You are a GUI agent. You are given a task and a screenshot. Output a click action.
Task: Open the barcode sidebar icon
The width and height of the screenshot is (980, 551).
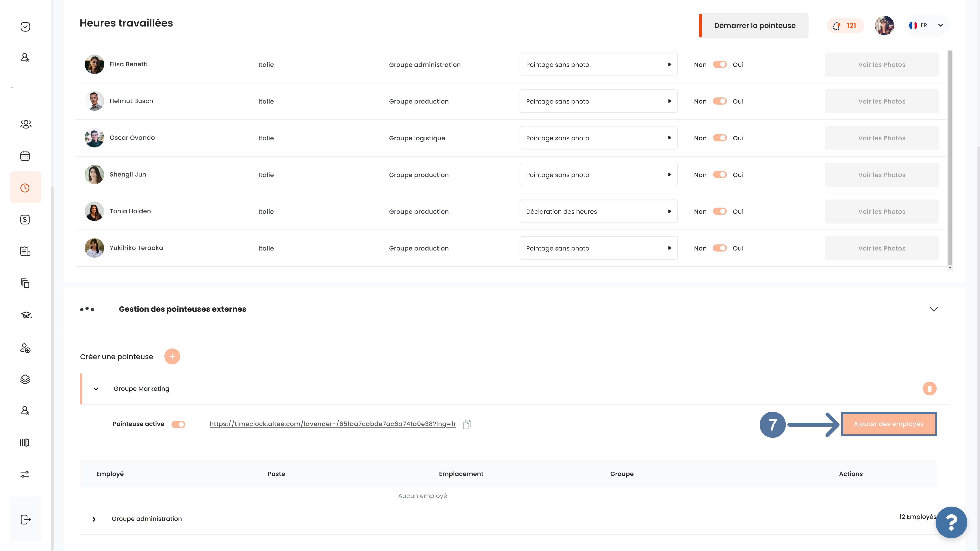click(25, 442)
